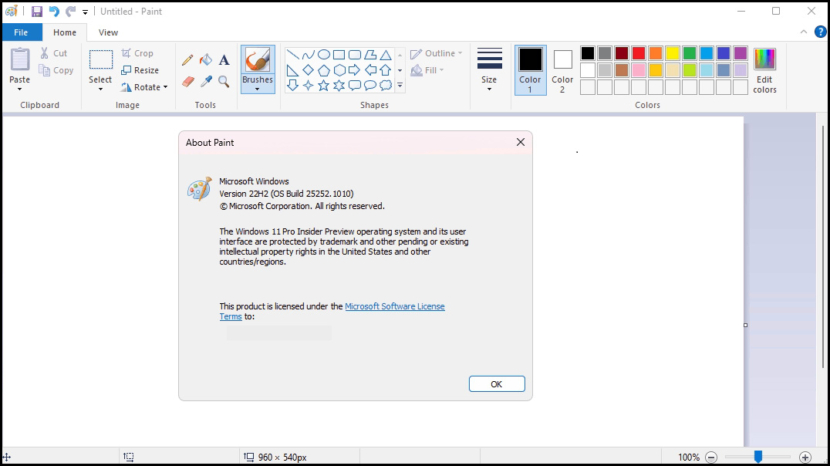
Task: Choose the Rectangle shape
Action: (339, 55)
